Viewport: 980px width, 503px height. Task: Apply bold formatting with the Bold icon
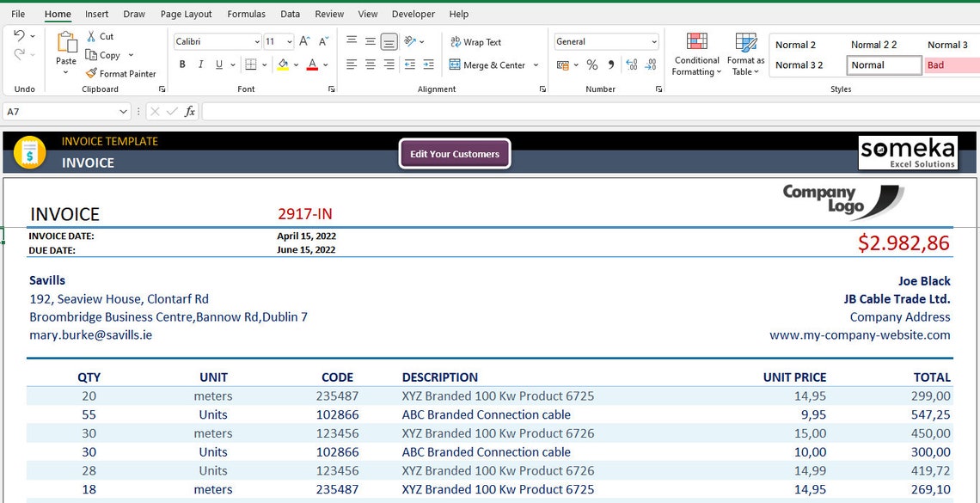point(181,64)
